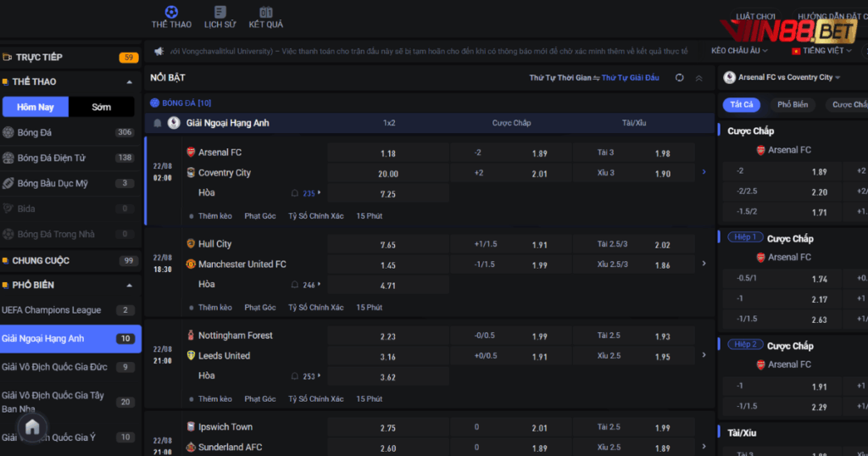The width and height of the screenshot is (868, 456).
Task: Select Bóng Đá Điện Tử icon
Action: pos(8,158)
